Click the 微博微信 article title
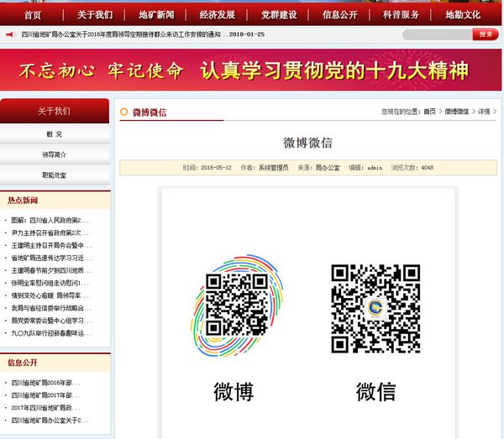 tap(307, 143)
